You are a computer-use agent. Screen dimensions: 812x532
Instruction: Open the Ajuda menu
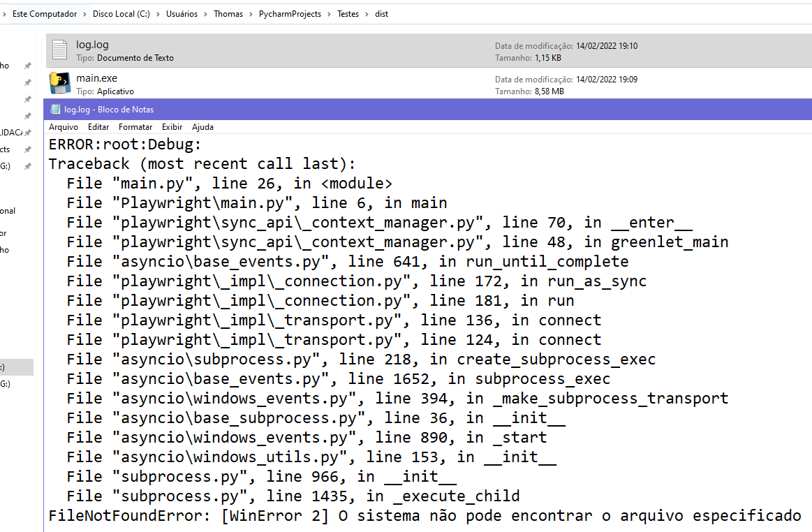point(202,126)
